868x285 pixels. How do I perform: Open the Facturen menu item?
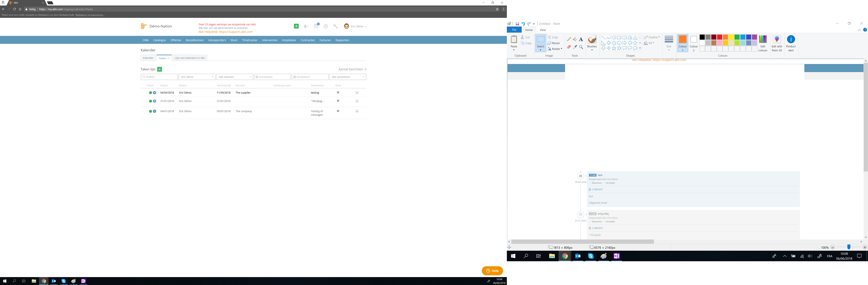pos(325,40)
